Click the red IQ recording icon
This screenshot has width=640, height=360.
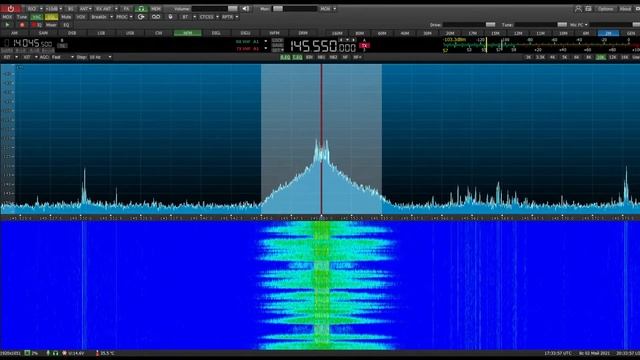(x=37, y=25)
